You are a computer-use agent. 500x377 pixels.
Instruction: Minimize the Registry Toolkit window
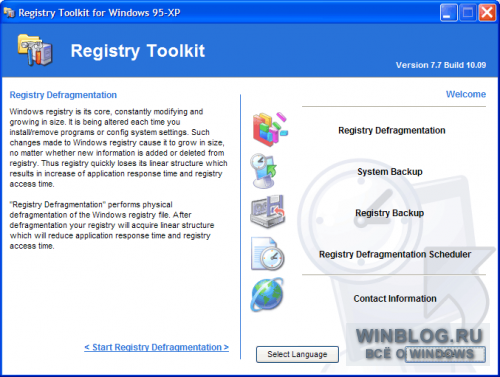coord(448,13)
